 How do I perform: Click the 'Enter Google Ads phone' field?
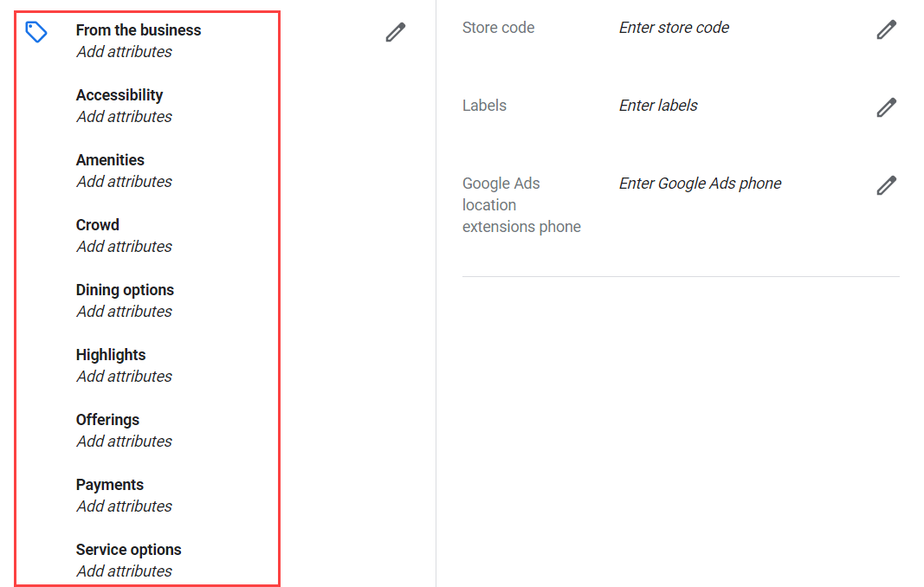click(700, 184)
